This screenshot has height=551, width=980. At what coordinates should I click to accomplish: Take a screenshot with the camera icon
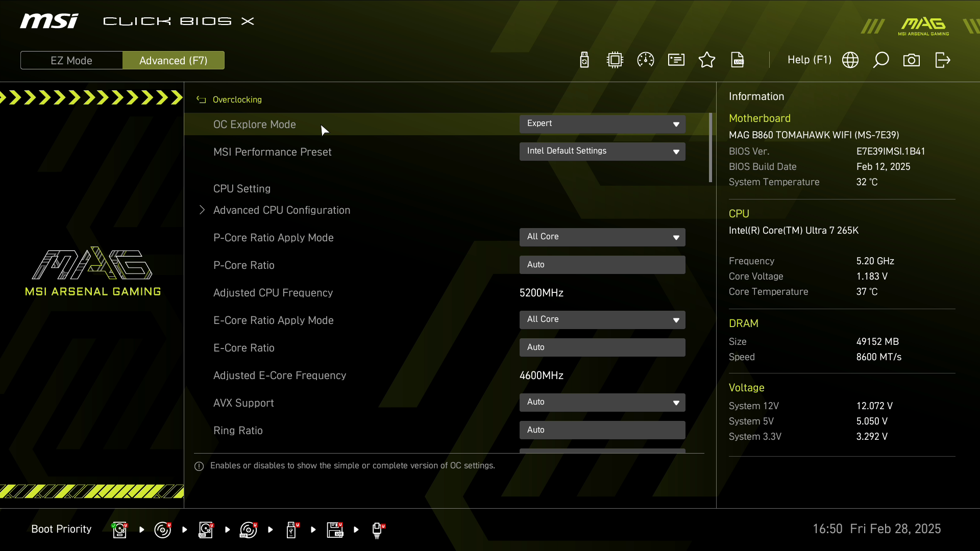pos(912,60)
